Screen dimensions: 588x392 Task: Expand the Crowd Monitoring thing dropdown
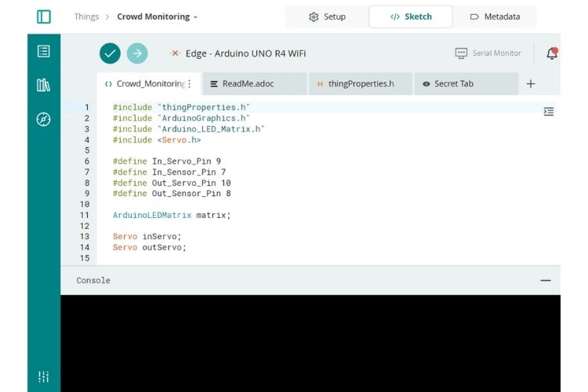click(195, 17)
